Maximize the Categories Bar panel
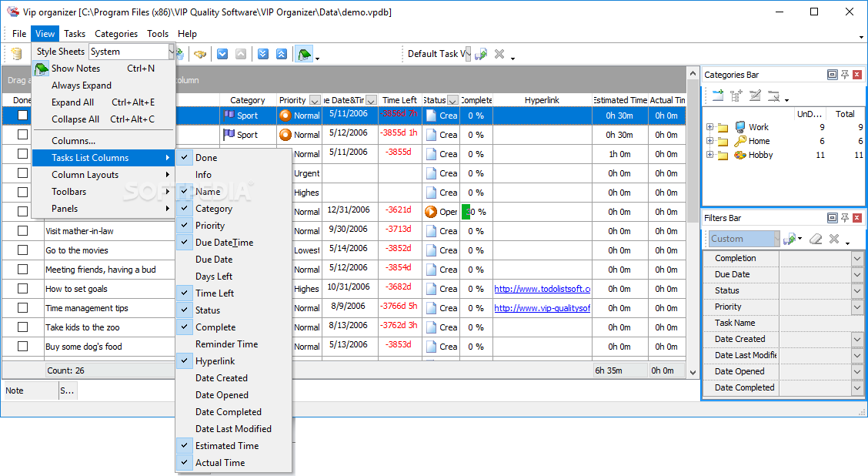The height and width of the screenshot is (476, 868). point(832,75)
